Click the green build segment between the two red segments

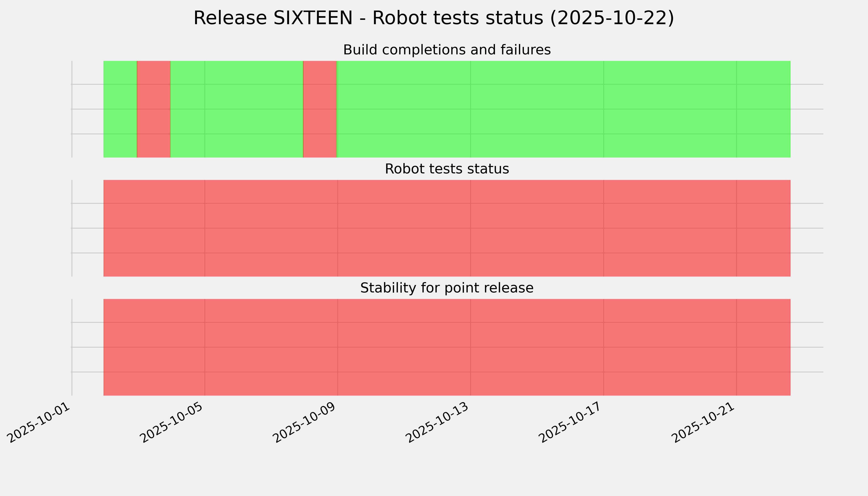click(236, 109)
